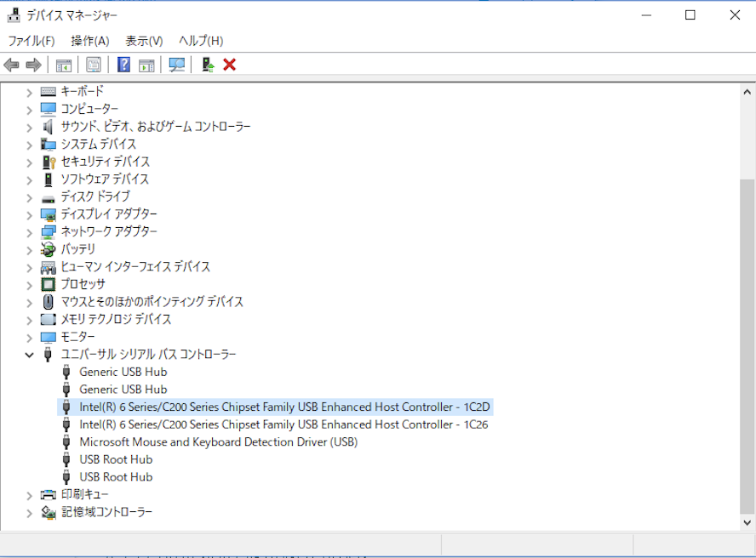Click the Device Manager title bar icon
756x558 pixels.
[14, 15]
